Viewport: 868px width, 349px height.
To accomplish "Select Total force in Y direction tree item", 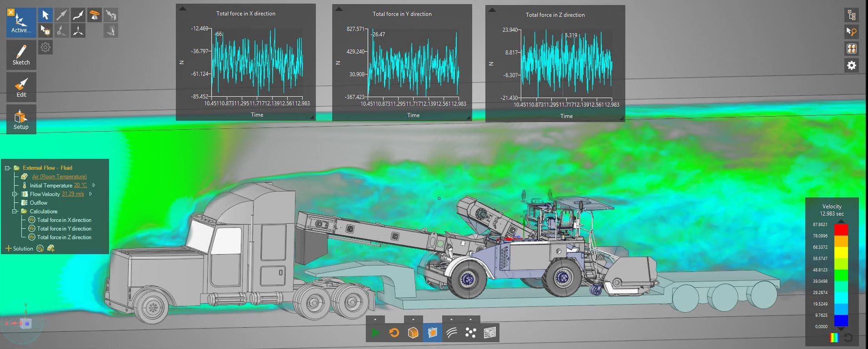I will [64, 229].
